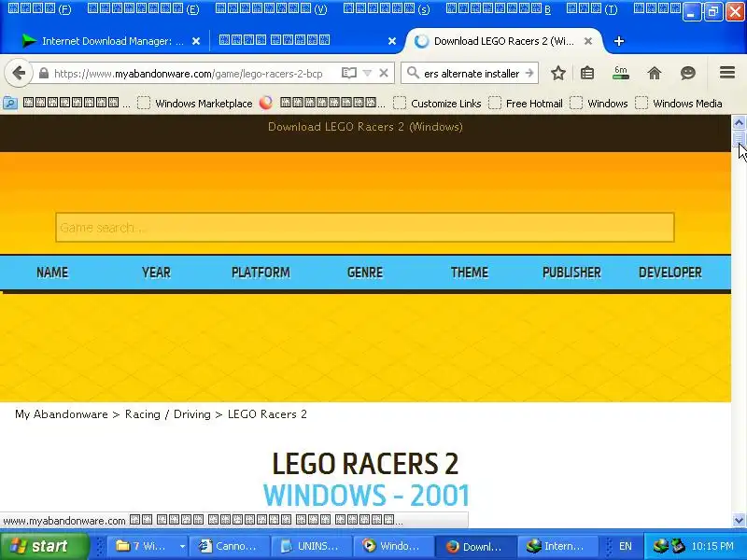Click the padlock site security icon

pyautogui.click(x=43, y=74)
